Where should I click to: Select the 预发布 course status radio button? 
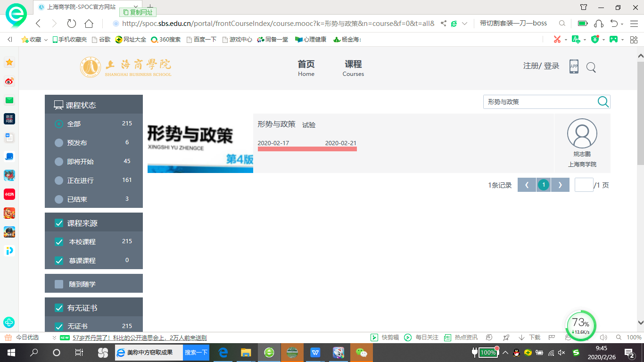click(x=59, y=143)
